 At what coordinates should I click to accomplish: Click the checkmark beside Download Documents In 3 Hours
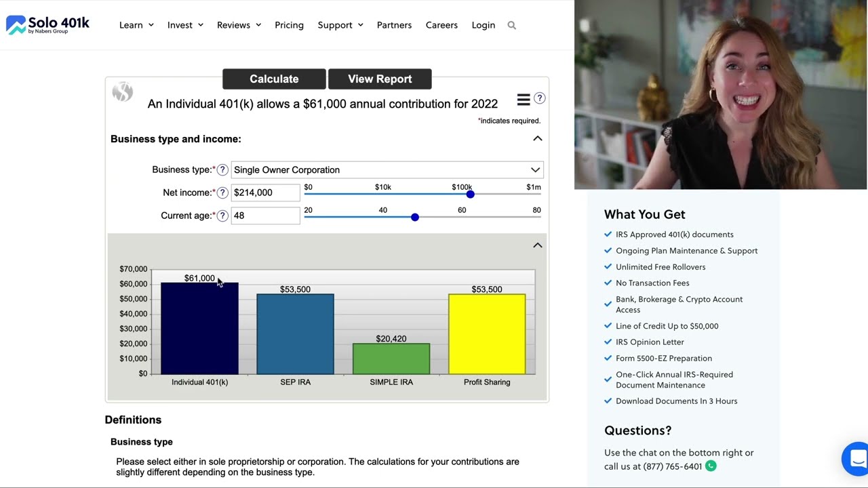[x=608, y=401]
